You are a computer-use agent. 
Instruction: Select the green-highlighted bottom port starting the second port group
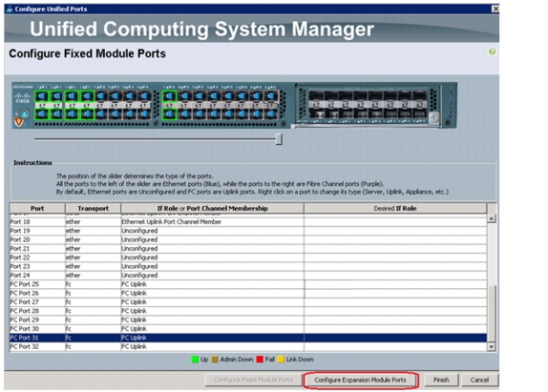point(170,113)
